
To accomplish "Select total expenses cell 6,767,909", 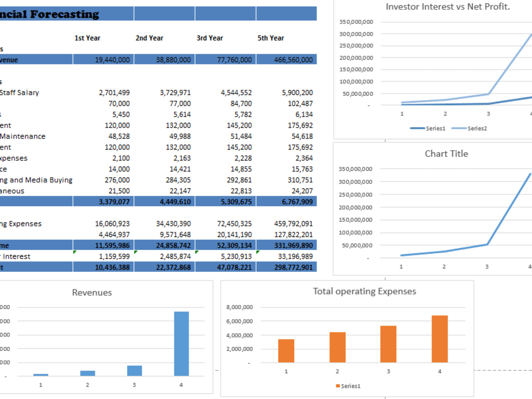I will coord(287,202).
